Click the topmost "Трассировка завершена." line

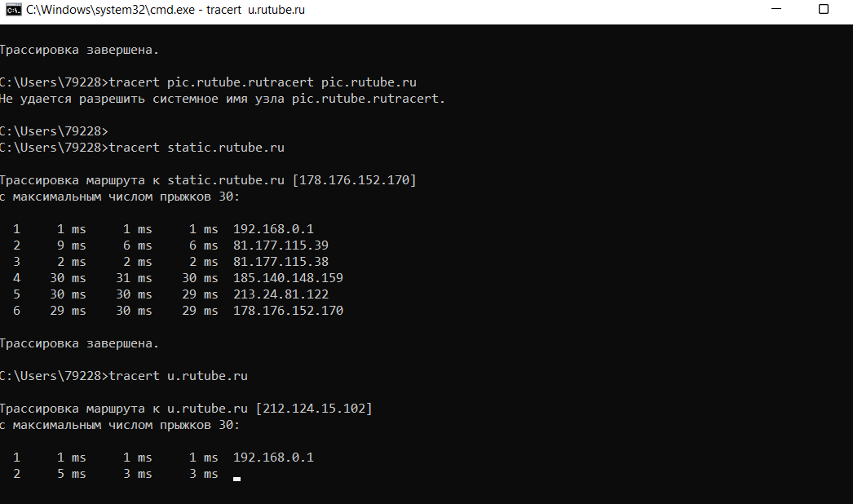pyautogui.click(x=78, y=49)
